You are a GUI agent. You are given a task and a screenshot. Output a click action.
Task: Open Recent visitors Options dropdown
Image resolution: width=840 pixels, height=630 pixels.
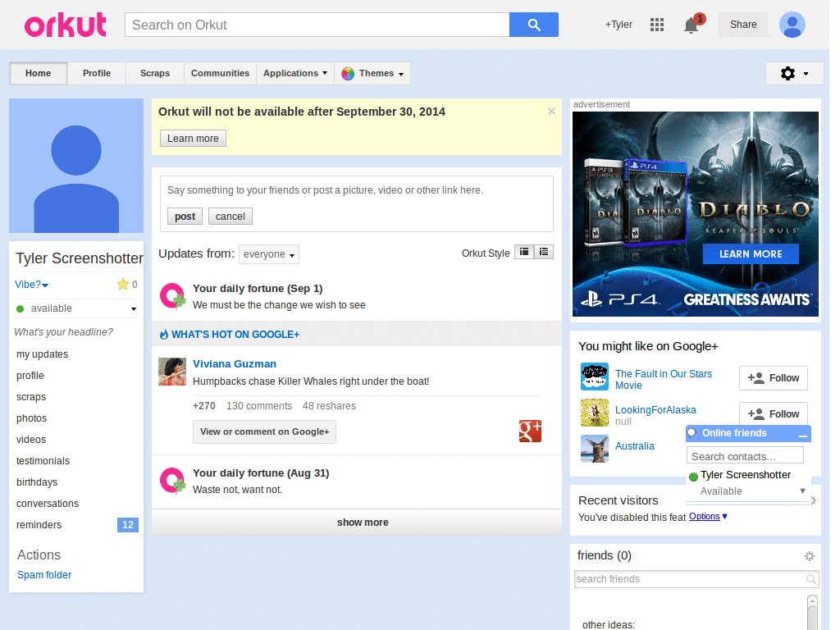click(708, 517)
